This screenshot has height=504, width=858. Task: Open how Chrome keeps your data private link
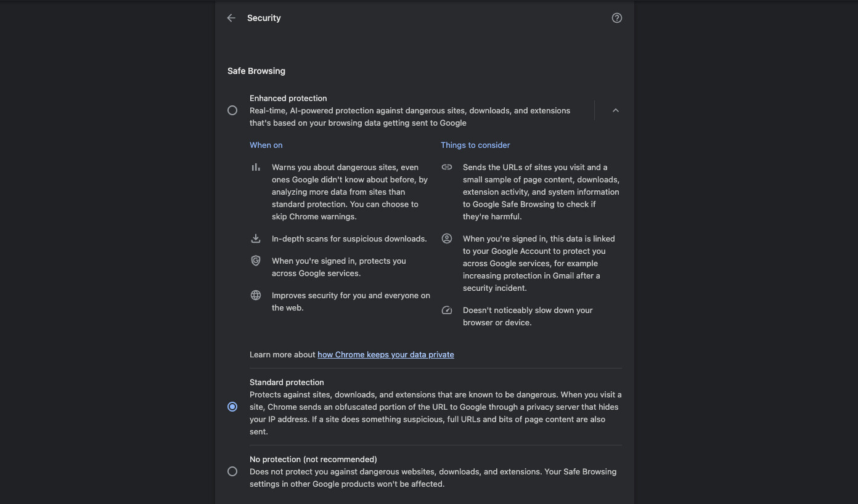pos(386,354)
